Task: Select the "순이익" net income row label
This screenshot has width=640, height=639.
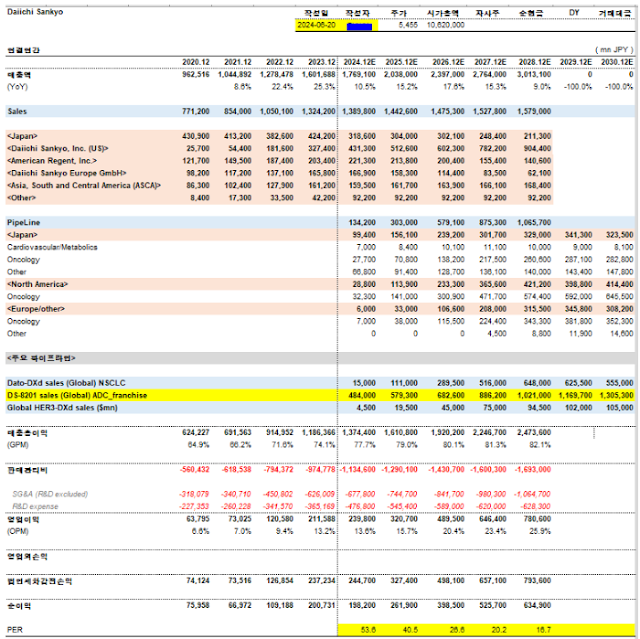Action: pos(19,606)
